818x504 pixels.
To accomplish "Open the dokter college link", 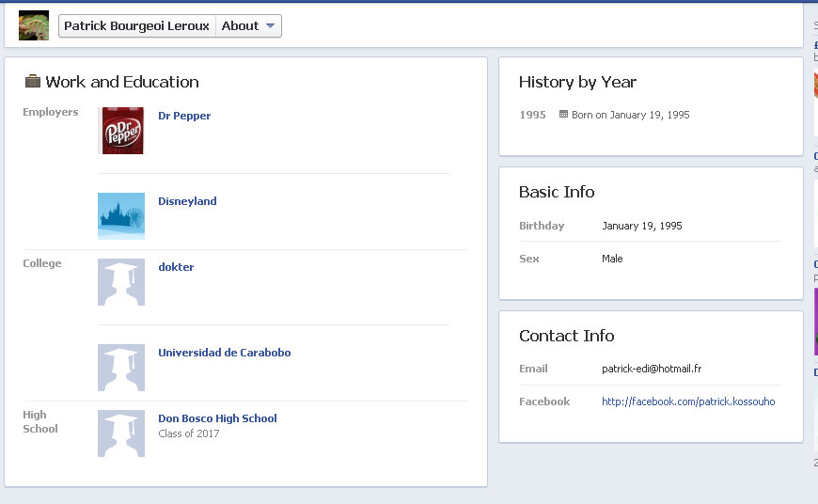I will 176,267.
